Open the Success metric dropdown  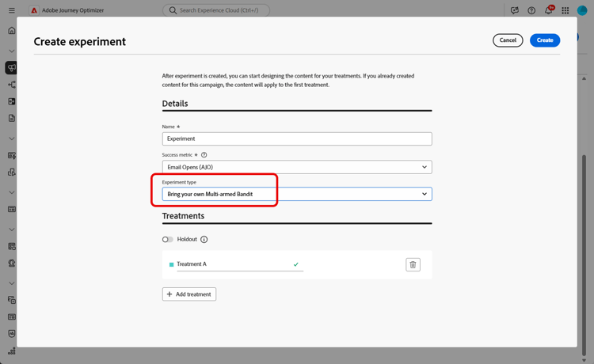coord(297,167)
